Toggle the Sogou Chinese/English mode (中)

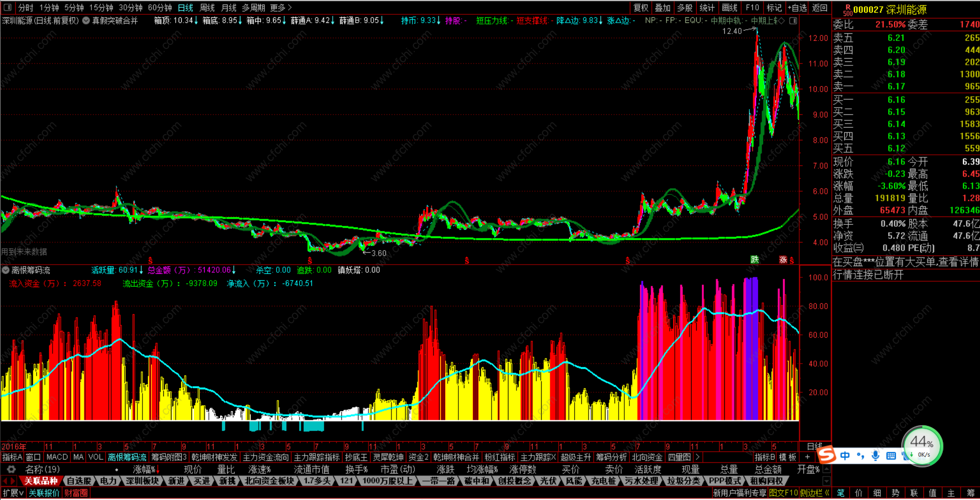point(845,456)
